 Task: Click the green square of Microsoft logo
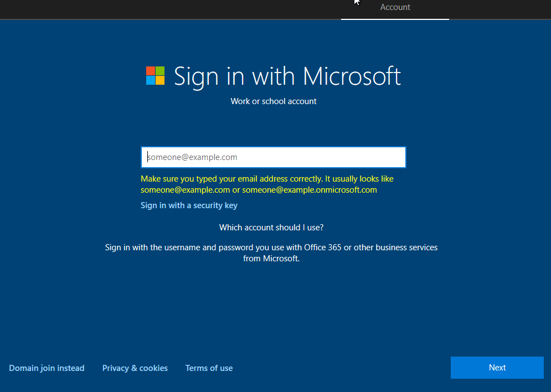pyautogui.click(x=160, y=71)
